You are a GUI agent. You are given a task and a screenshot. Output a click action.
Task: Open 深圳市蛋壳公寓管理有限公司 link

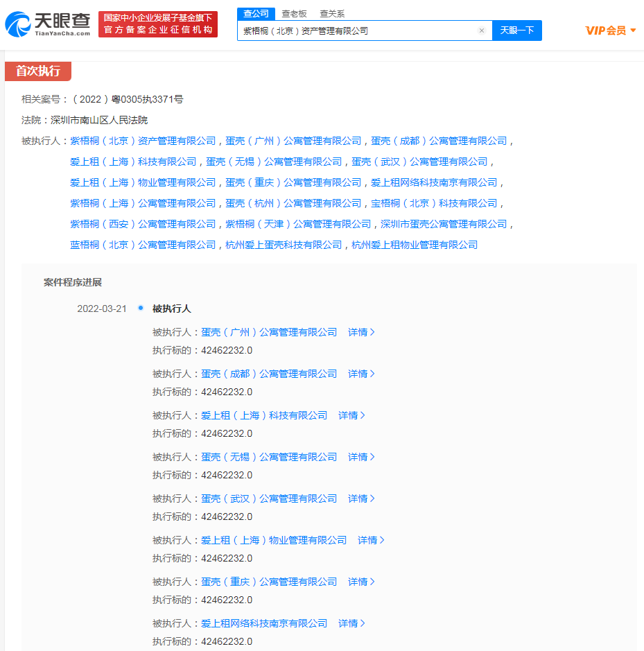[444, 224]
